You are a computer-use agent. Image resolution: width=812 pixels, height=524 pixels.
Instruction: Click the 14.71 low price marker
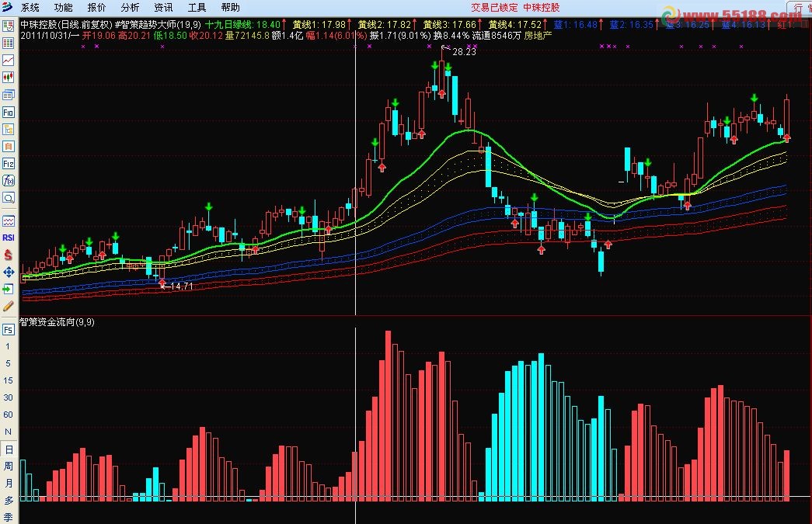point(181,286)
